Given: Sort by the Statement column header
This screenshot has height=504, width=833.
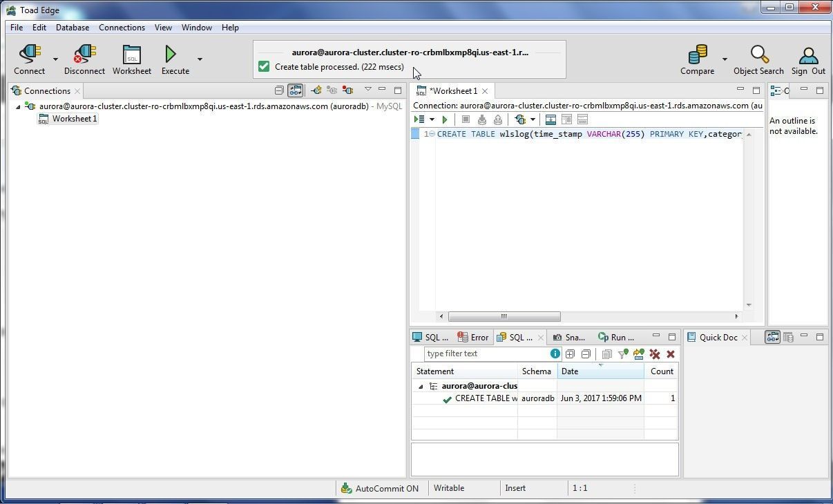Looking at the screenshot, I should (x=465, y=371).
